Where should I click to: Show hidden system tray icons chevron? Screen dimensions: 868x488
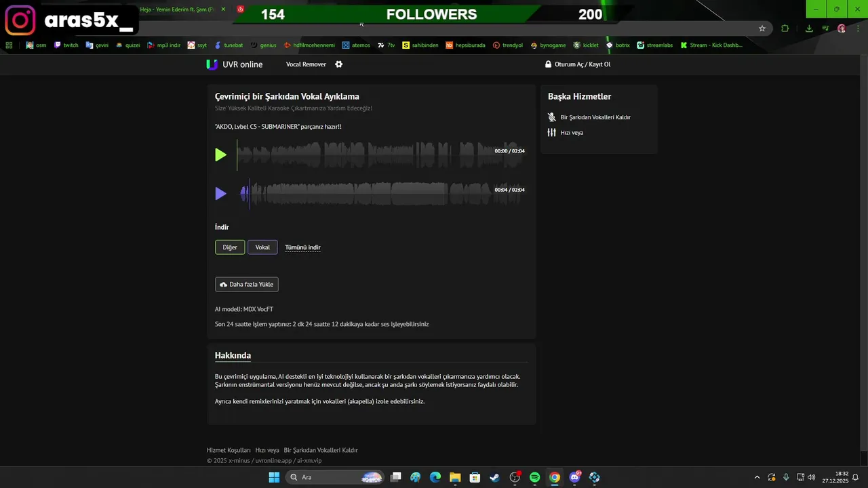757,477
